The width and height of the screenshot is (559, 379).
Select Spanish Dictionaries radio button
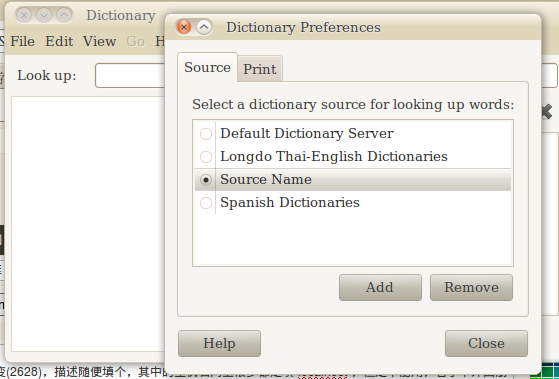[x=206, y=203]
